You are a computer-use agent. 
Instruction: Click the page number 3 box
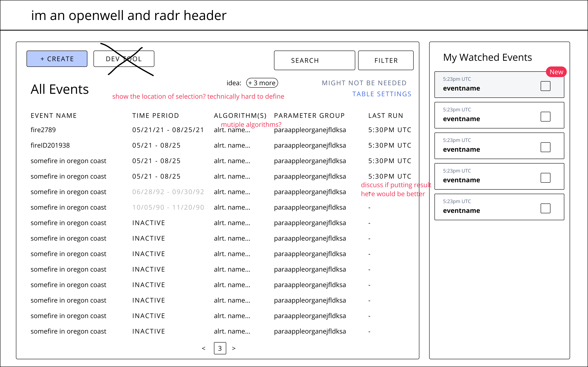pos(220,348)
